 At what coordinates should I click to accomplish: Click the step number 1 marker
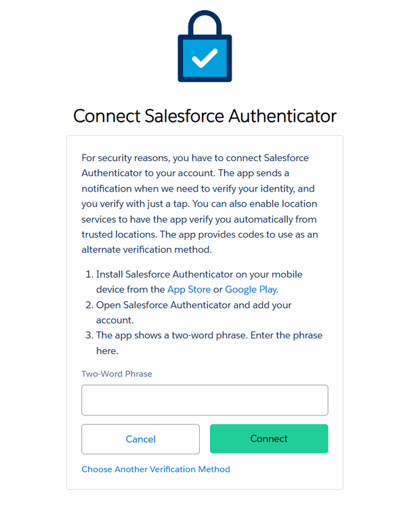point(89,274)
